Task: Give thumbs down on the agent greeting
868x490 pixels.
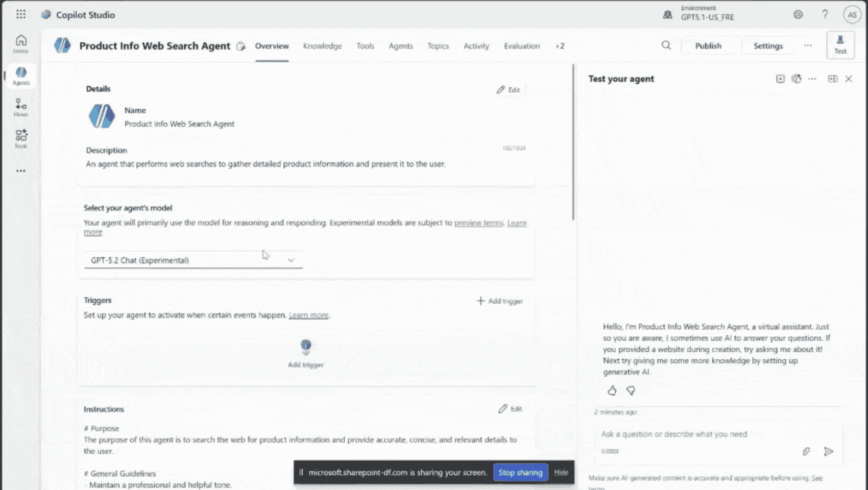Action: point(631,390)
